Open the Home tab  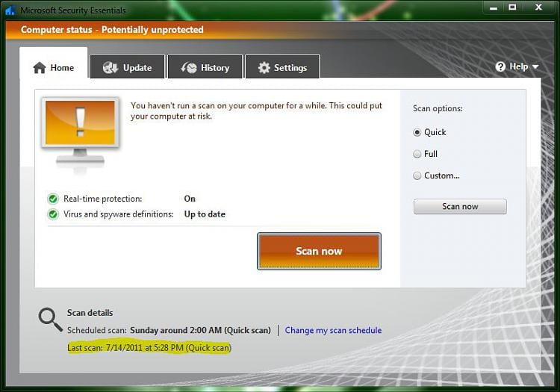[x=54, y=63]
